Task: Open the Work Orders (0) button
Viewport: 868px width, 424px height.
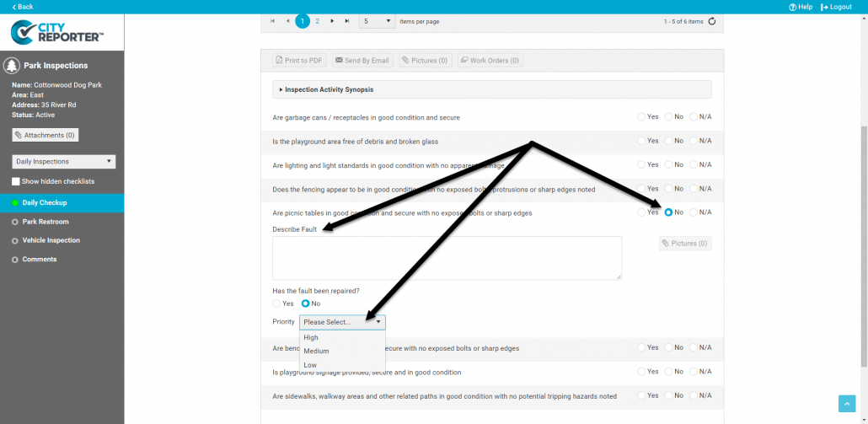Action: [489, 61]
